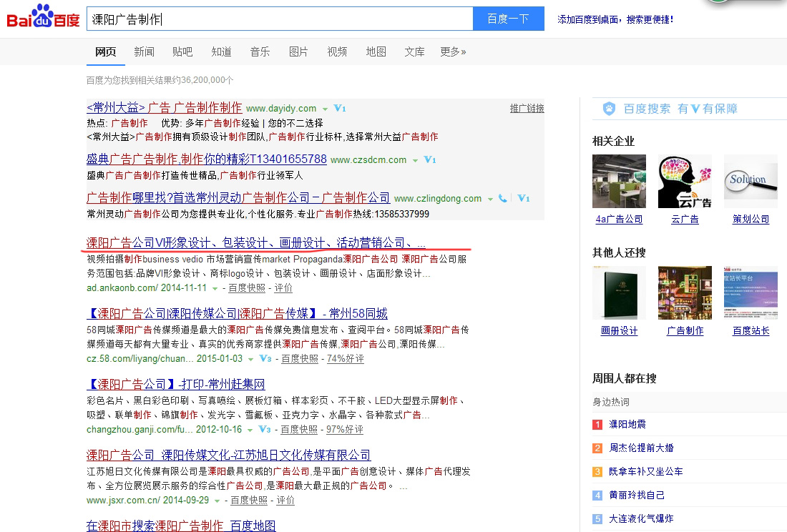Click the phone icon beside www.czlingdong.com
Image resolution: width=787 pixels, height=532 pixels.
tap(502, 199)
